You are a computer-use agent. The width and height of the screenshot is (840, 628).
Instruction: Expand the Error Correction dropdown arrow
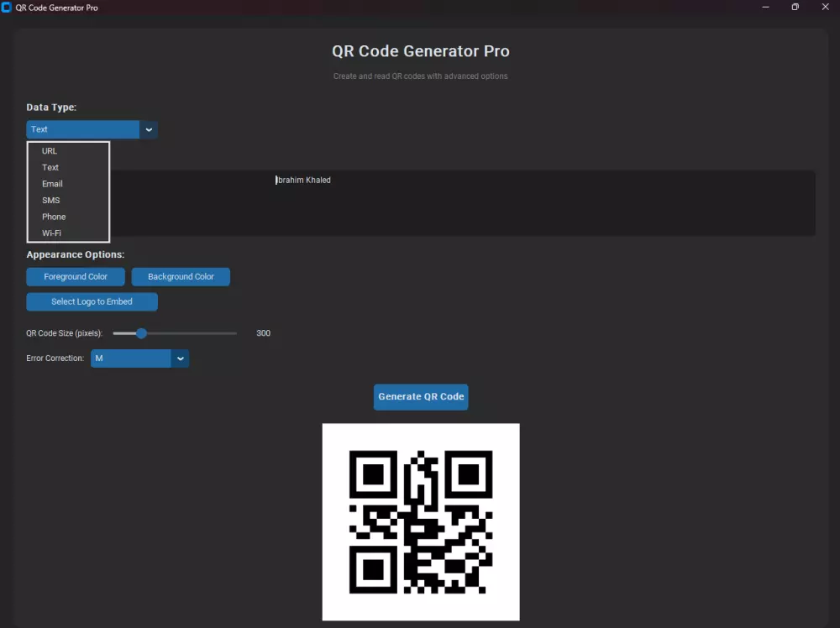click(180, 358)
